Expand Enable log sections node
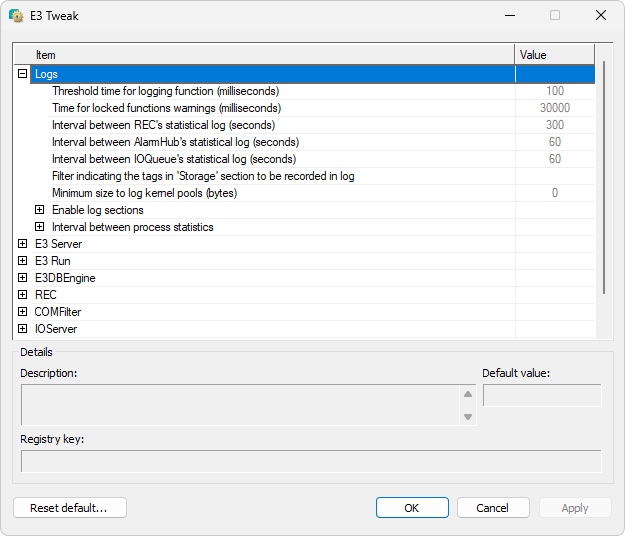The image size is (625, 536). click(39, 210)
